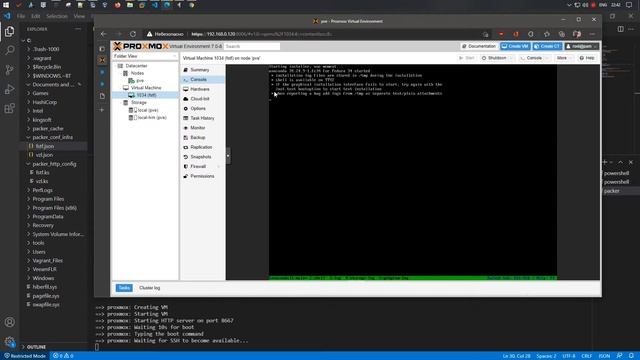Open the browser favorites star icon
Image resolution: width=640 pixels, height=360 pixels.
click(x=547, y=34)
